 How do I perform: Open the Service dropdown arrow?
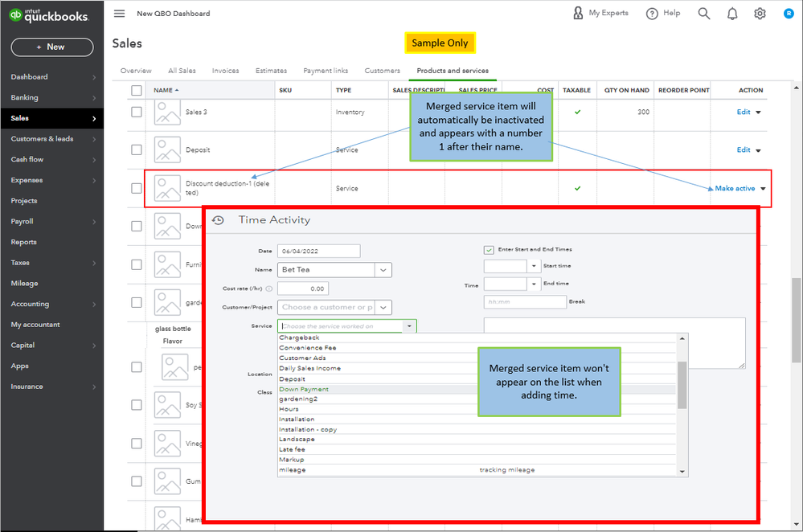pos(409,326)
